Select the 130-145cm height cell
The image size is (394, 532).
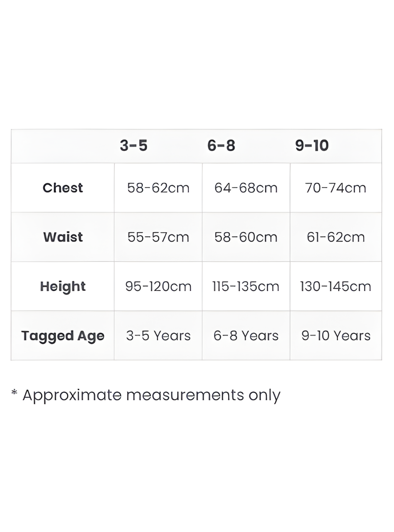335,286
